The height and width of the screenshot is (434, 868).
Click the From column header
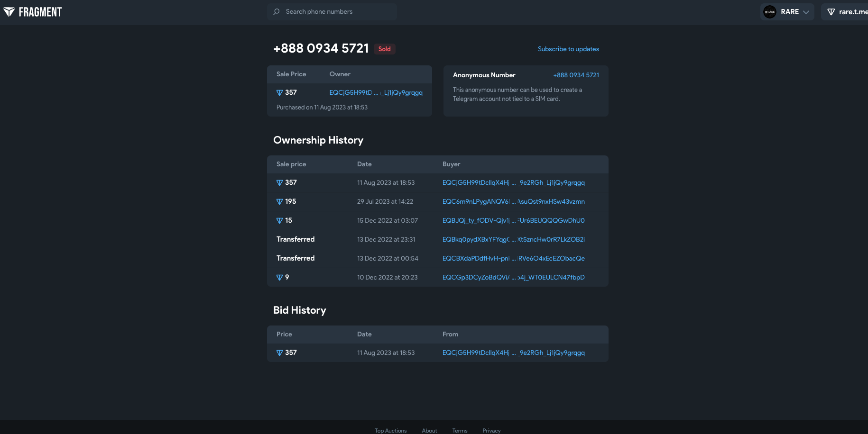click(450, 335)
